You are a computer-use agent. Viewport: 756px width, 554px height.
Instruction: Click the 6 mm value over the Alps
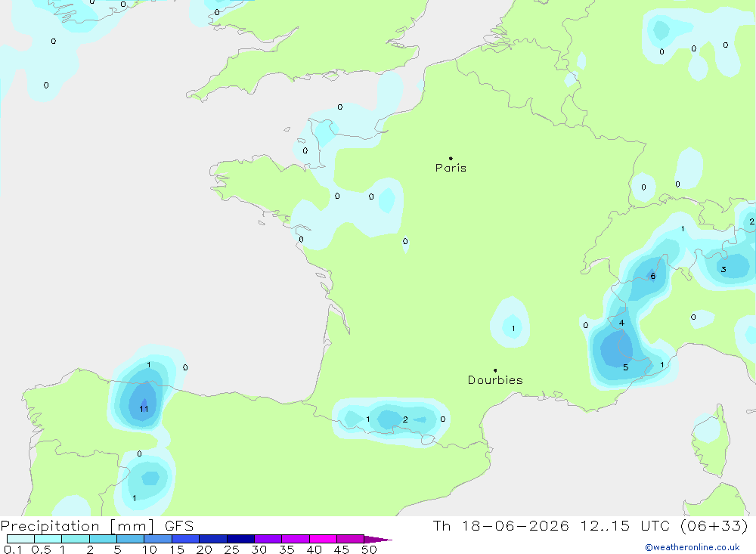click(653, 277)
